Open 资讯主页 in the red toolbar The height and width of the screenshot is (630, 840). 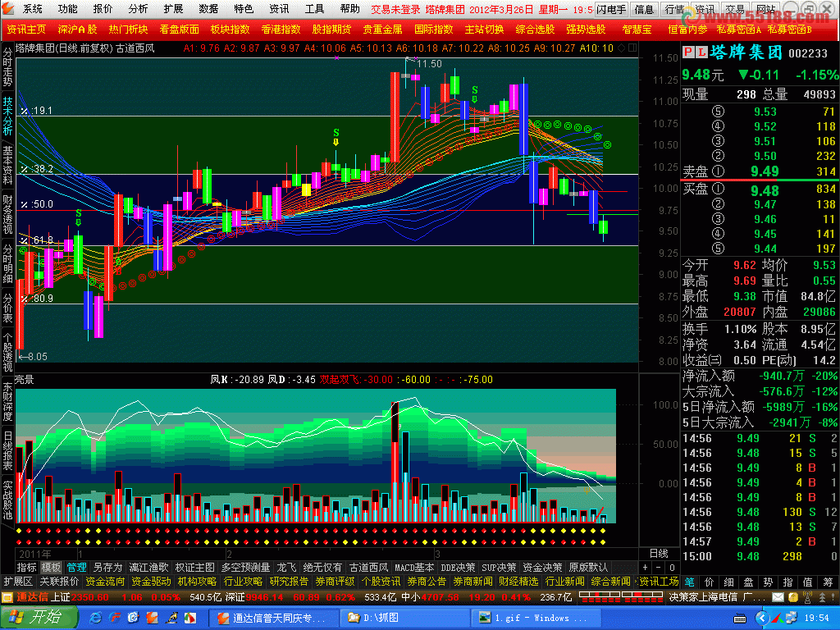click(x=27, y=30)
